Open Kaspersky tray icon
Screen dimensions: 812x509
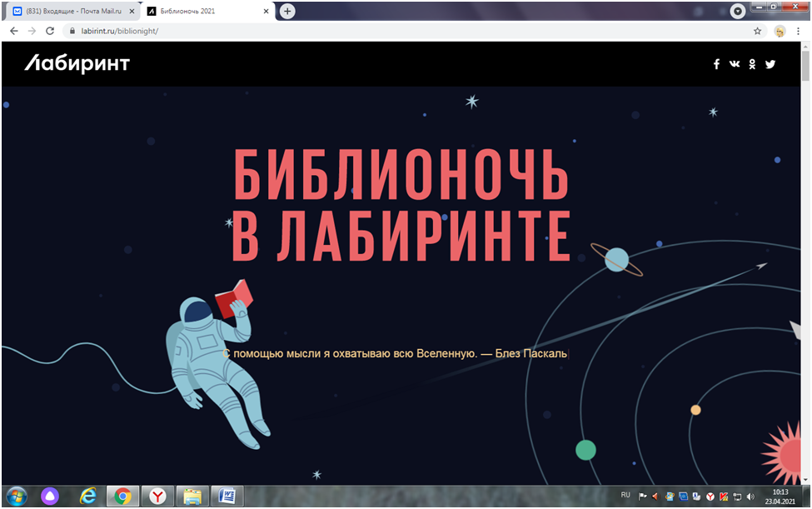pyautogui.click(x=724, y=497)
